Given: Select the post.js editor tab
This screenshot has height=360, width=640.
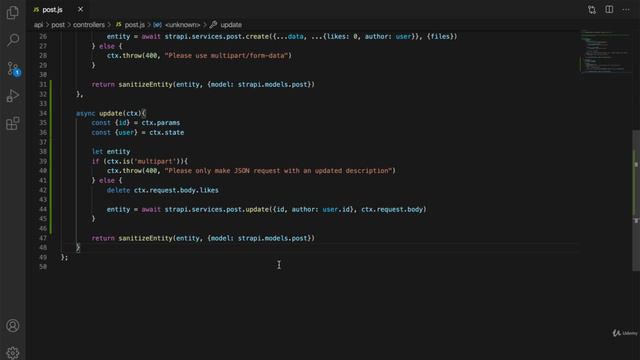Looking at the screenshot, I should (52, 9).
